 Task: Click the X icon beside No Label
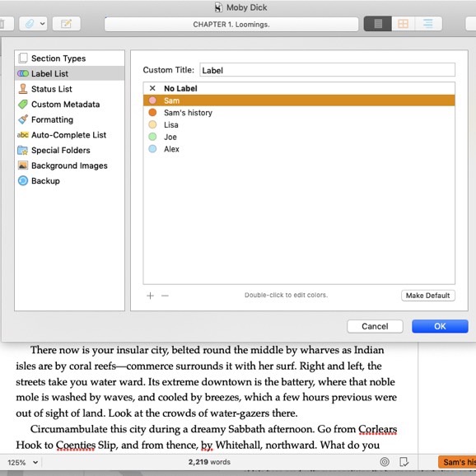152,88
